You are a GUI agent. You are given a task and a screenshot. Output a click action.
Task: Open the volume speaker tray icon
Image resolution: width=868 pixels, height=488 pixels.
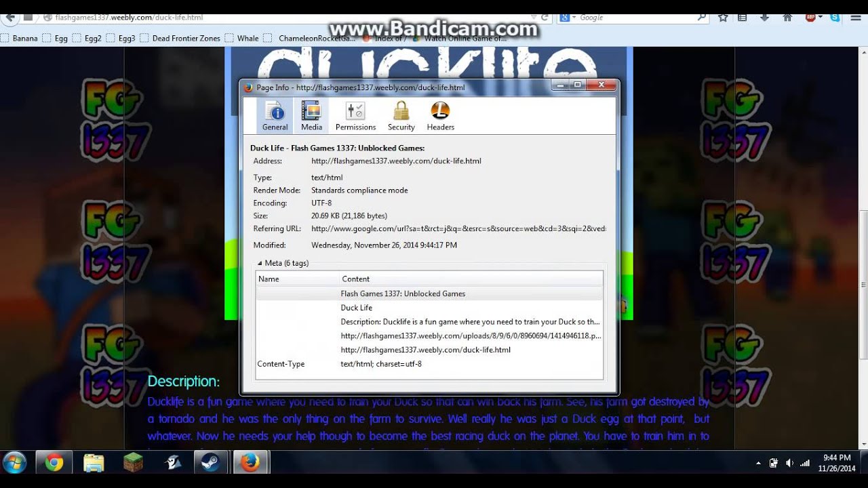point(789,463)
